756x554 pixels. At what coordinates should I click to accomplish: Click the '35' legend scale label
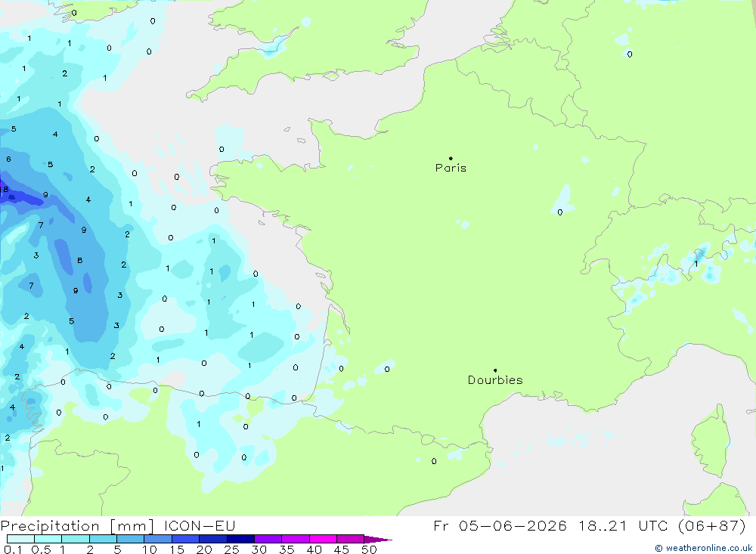pos(287,549)
